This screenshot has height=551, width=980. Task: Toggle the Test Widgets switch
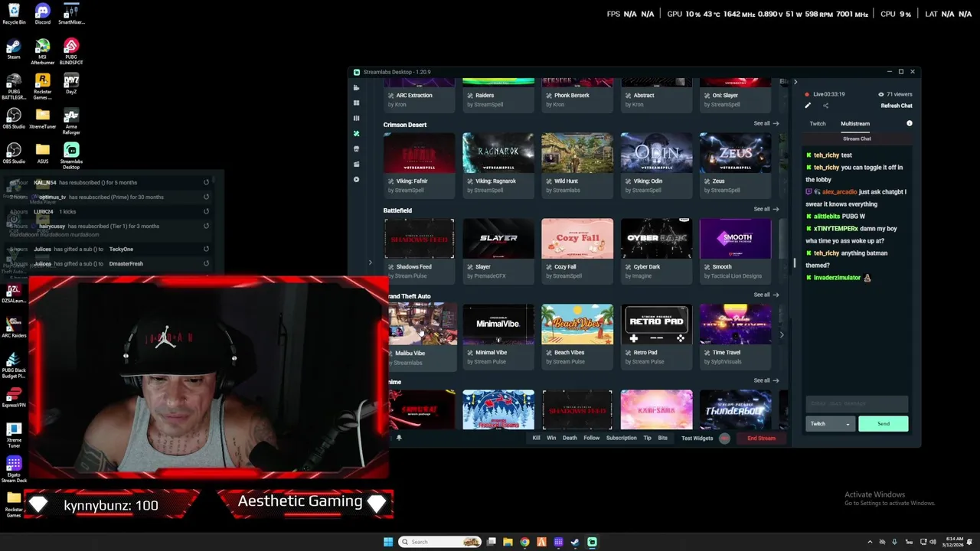724,439
